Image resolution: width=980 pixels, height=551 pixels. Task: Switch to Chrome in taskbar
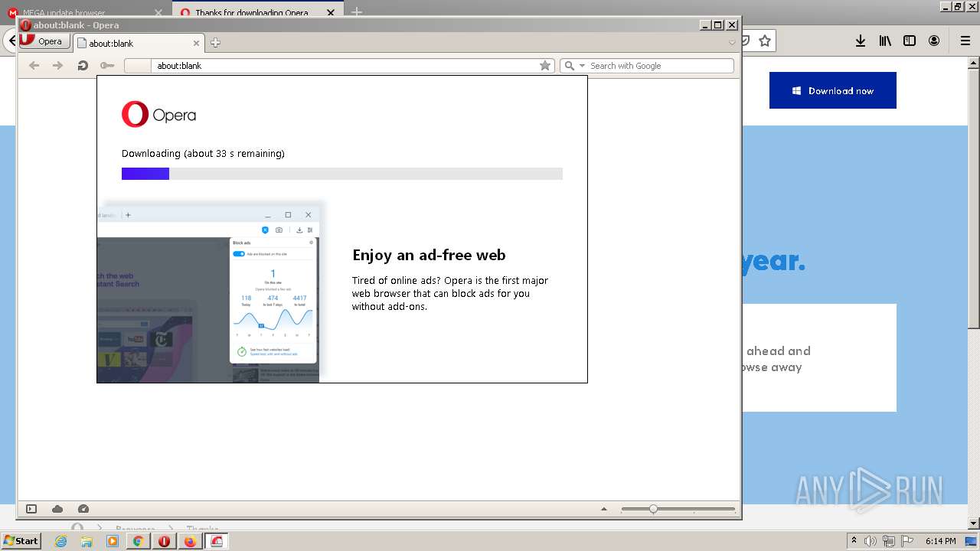point(138,541)
